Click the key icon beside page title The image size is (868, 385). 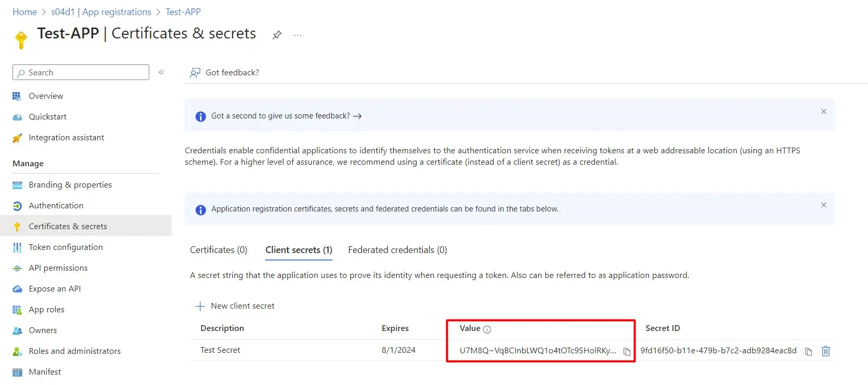click(x=21, y=40)
